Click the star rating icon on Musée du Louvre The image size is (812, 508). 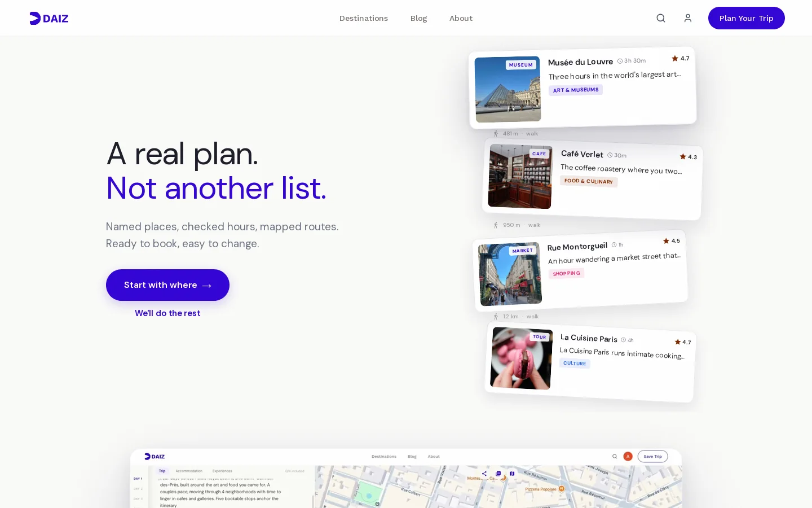(x=675, y=59)
